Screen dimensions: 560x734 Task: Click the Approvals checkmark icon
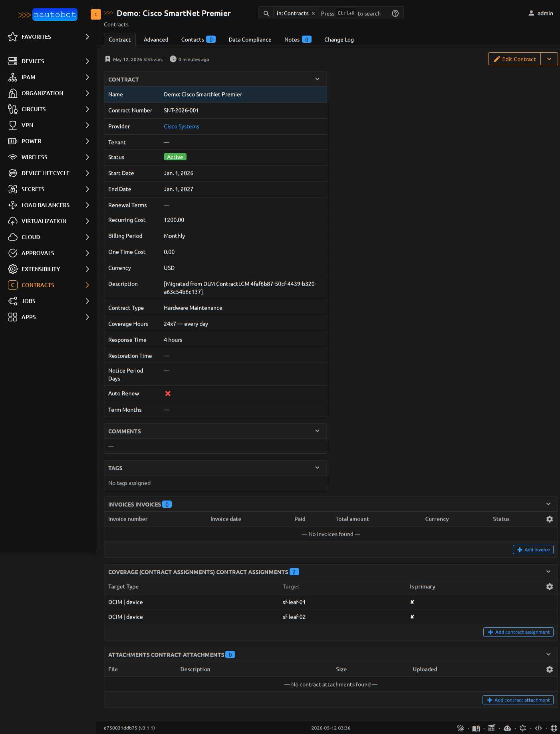coord(13,253)
